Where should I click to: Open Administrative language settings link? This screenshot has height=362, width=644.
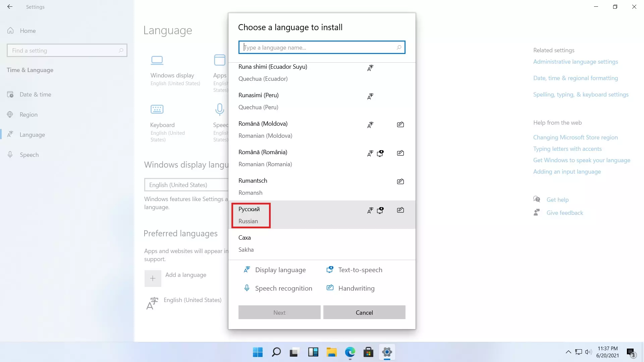(x=575, y=62)
